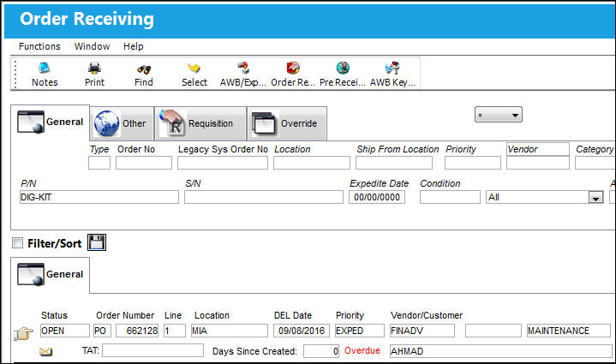Click the Category input field

click(595, 163)
